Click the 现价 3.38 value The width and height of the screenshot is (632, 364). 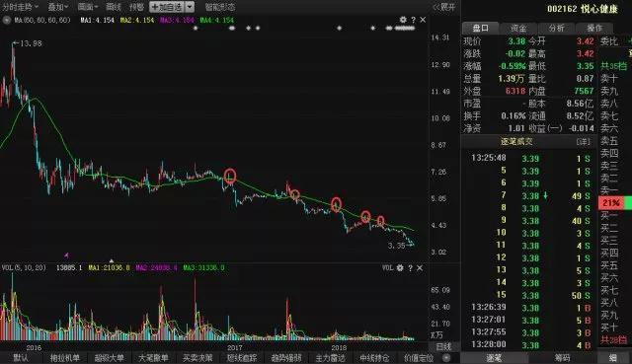pyautogui.click(x=516, y=41)
